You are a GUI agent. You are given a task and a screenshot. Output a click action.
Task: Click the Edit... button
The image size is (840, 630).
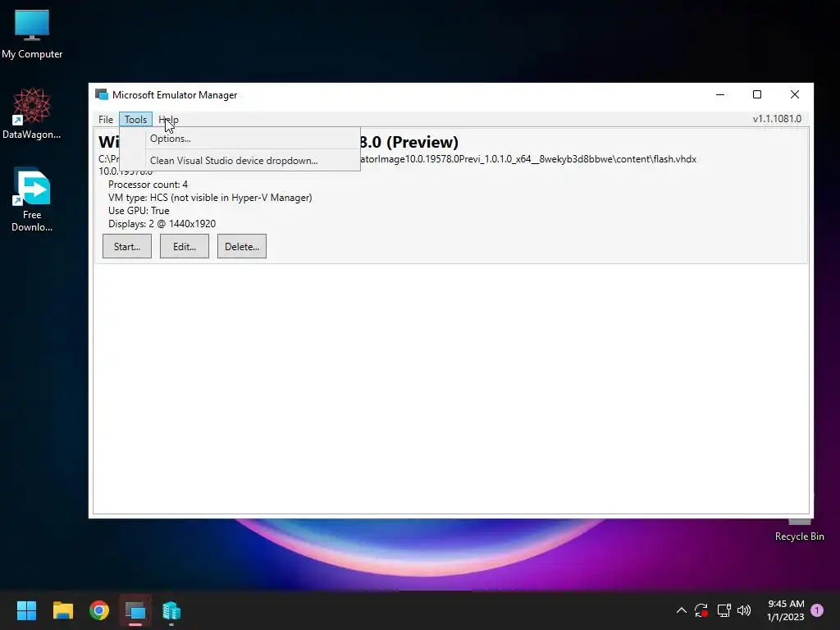185,246
